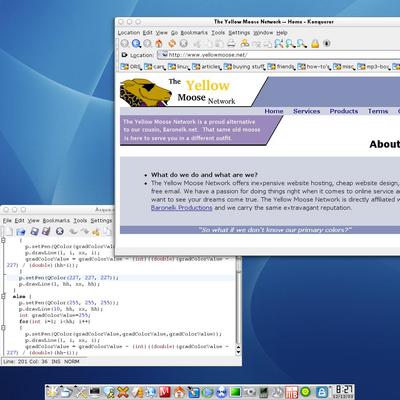
Task: Click the red M icon in the panel
Action: click(165, 392)
